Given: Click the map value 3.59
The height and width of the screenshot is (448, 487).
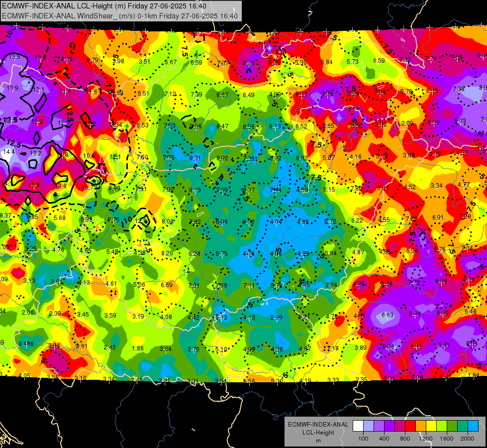Looking at the screenshot, I should [x=110, y=315].
